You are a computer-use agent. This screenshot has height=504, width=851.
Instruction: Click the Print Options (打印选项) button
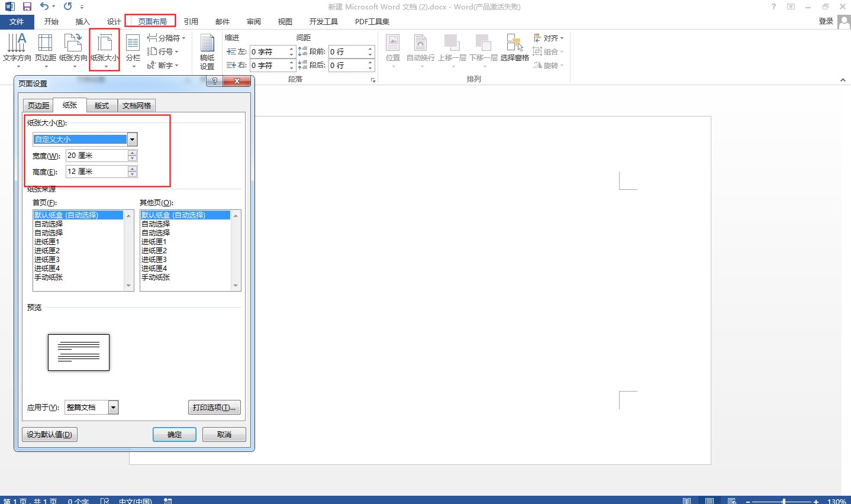pyautogui.click(x=214, y=408)
